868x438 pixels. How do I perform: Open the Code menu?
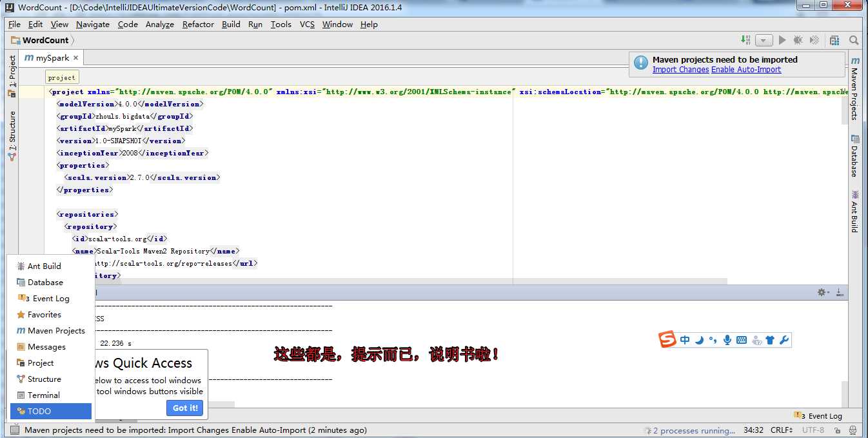128,25
